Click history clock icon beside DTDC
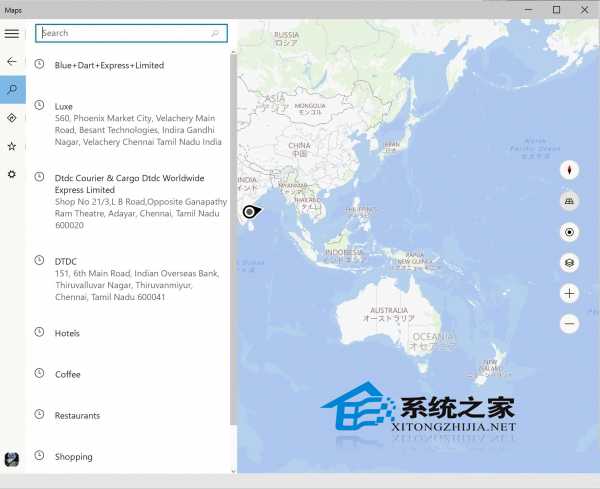 pyautogui.click(x=39, y=260)
